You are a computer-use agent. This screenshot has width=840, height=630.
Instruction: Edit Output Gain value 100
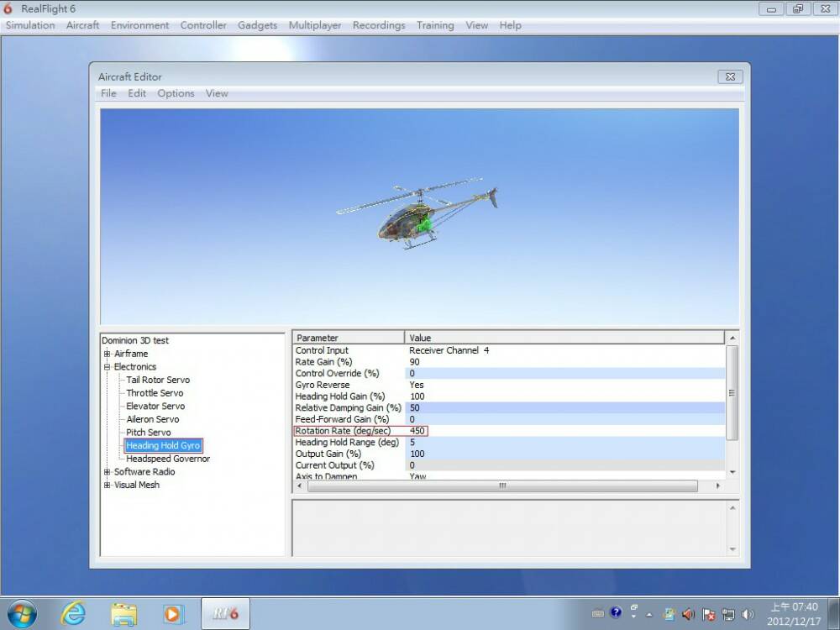tap(564, 454)
